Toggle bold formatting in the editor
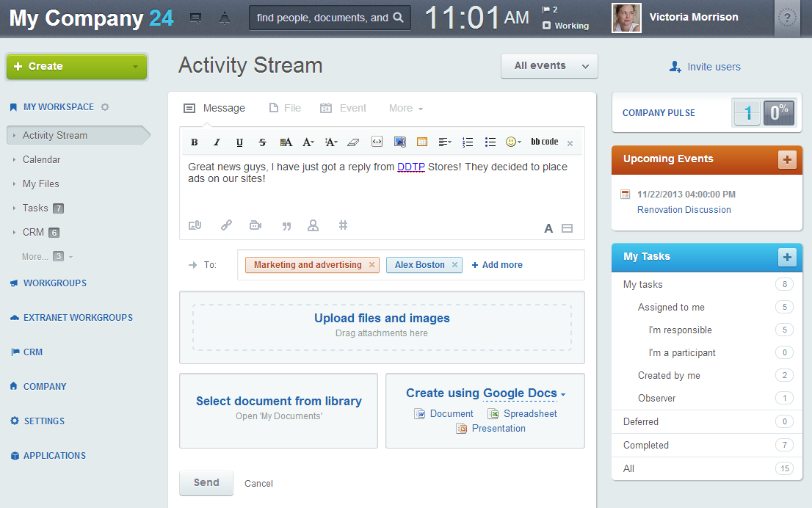 (x=195, y=142)
